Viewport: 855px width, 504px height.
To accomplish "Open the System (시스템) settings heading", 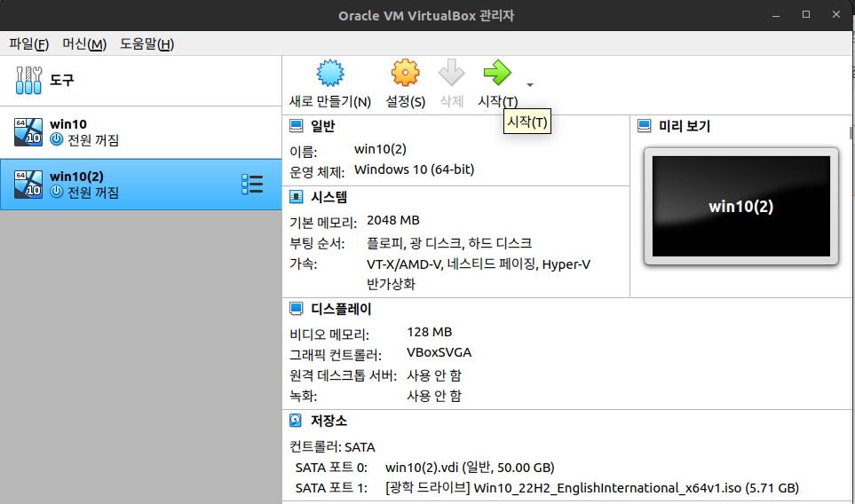I will coord(329,197).
